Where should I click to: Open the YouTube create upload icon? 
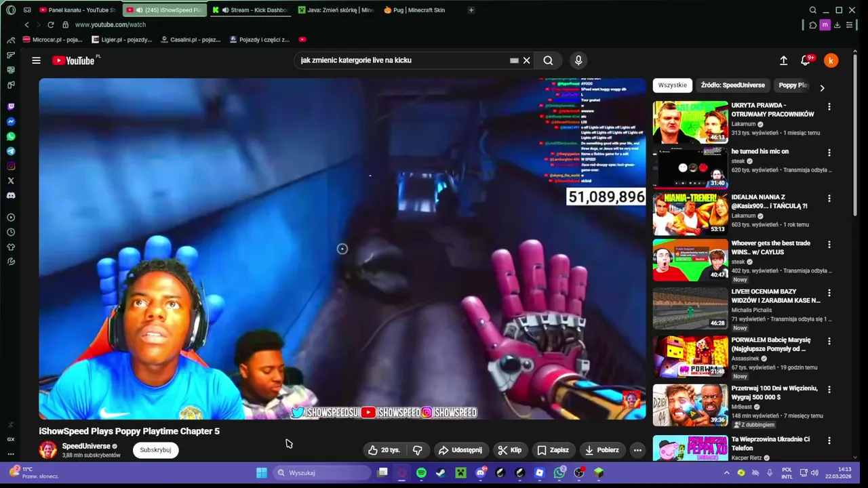783,60
